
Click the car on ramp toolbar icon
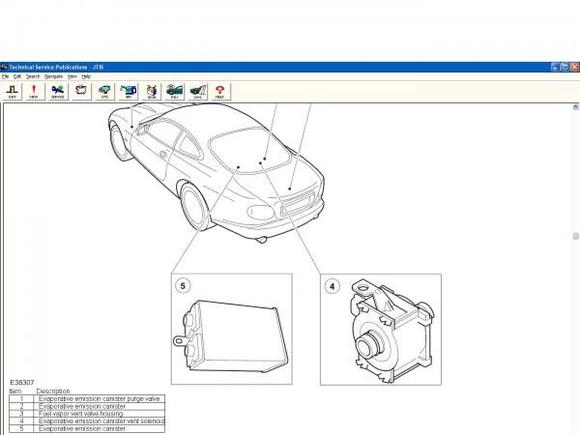click(x=198, y=91)
